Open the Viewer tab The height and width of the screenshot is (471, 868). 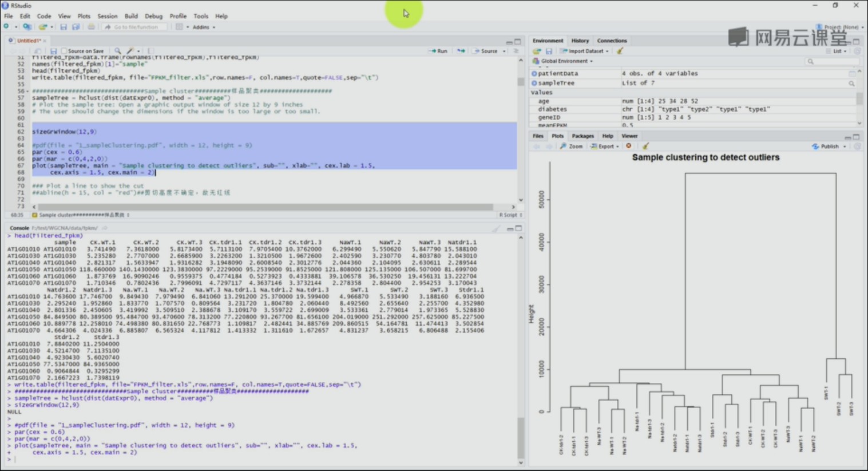point(629,136)
